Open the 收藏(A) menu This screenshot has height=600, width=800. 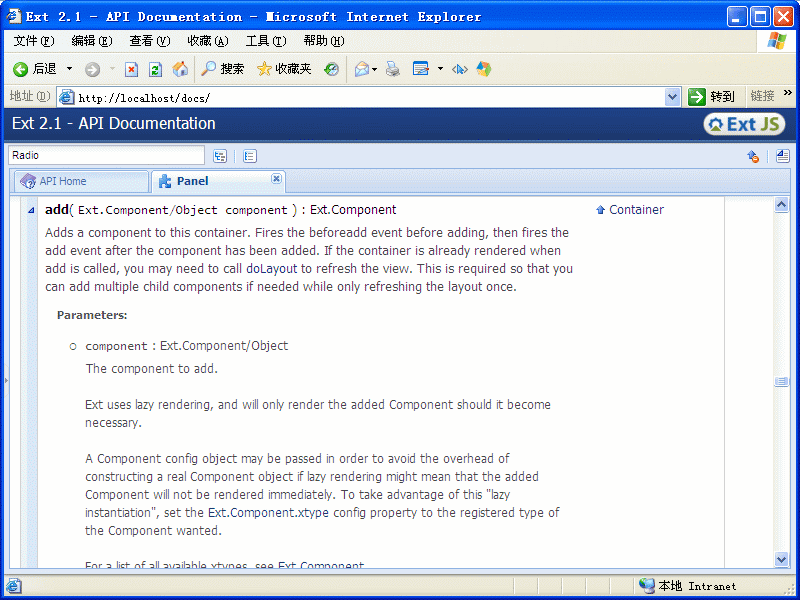(208, 41)
